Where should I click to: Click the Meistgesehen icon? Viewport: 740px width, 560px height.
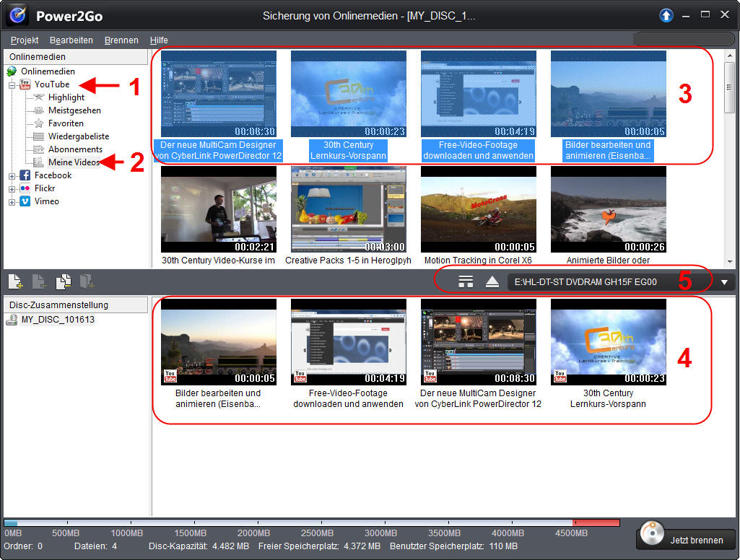pos(39,110)
